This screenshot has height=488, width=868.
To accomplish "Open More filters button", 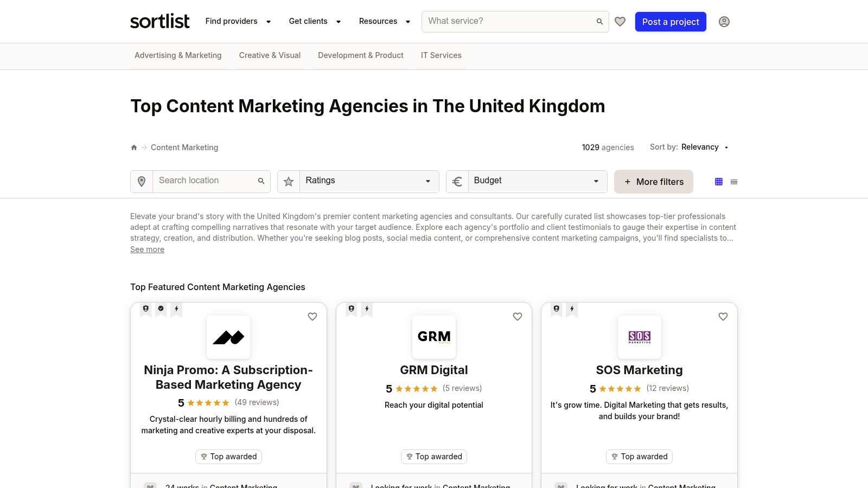I will click(x=654, y=182).
